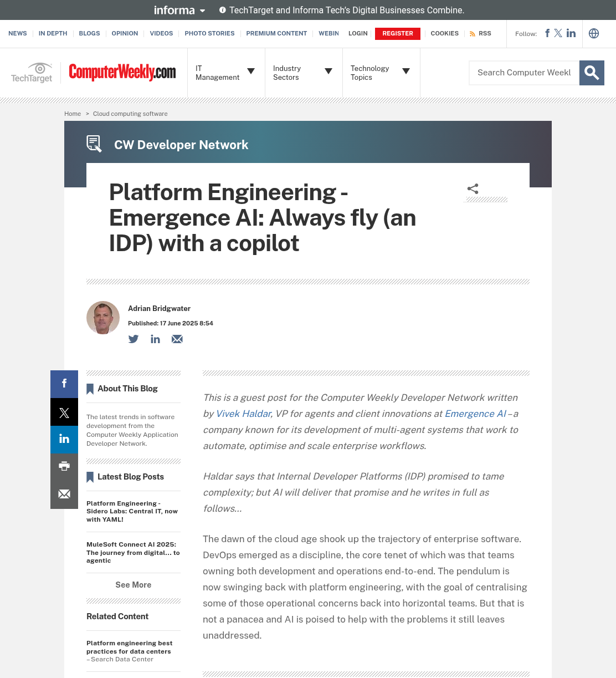This screenshot has height=678, width=616.
Task: Click the sidebar LinkedIn share icon
Action: [x=64, y=440]
